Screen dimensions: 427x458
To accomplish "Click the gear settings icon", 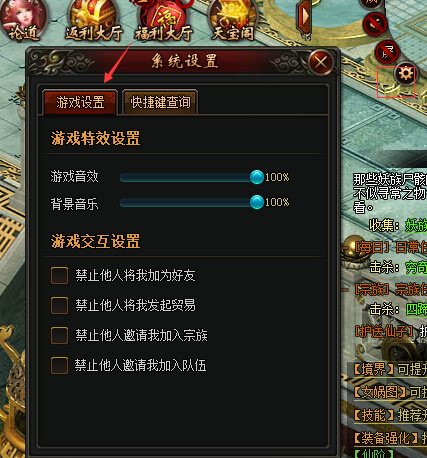I will tap(405, 74).
